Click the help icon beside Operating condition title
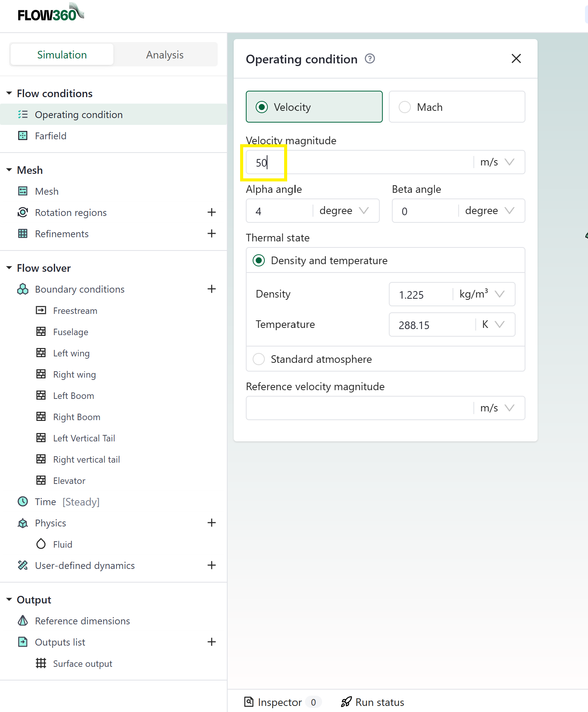Viewport: 588px width, 712px height. [x=369, y=59]
